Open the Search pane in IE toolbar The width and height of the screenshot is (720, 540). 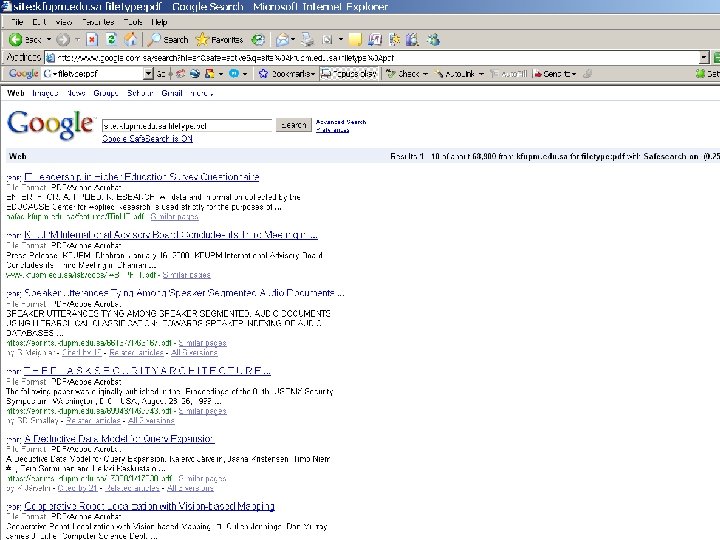tap(169, 40)
